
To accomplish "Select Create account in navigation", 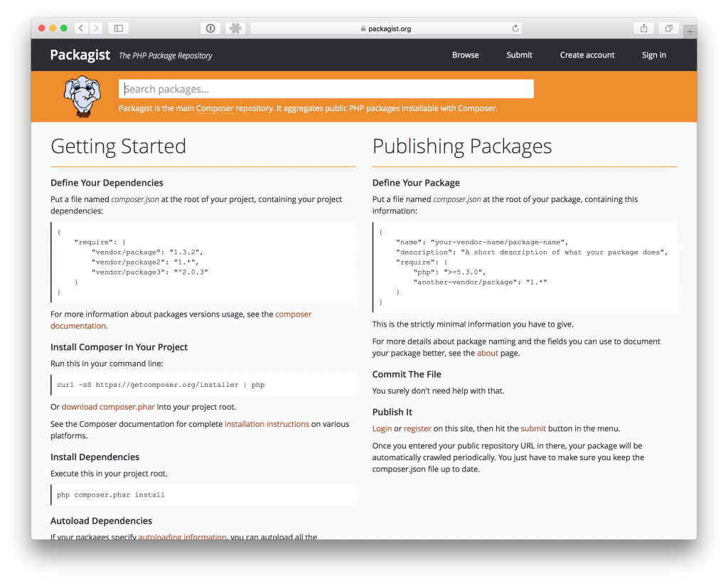I will 587,55.
